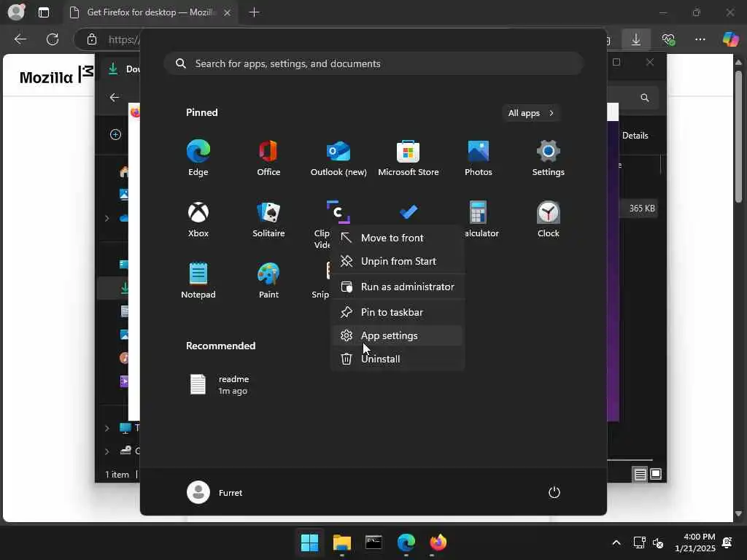The width and height of the screenshot is (747, 560).
Task: Show hidden system tray icons
Action: tap(616, 542)
